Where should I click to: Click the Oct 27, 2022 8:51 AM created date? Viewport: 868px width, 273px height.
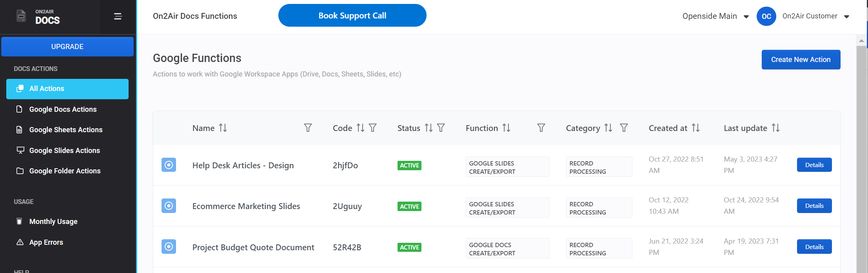[x=676, y=165]
